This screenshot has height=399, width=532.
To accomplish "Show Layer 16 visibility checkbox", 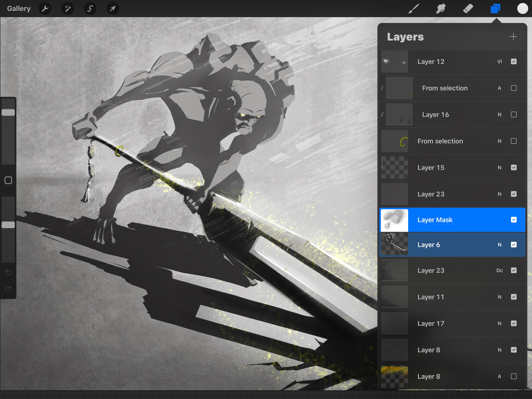I will [x=513, y=115].
